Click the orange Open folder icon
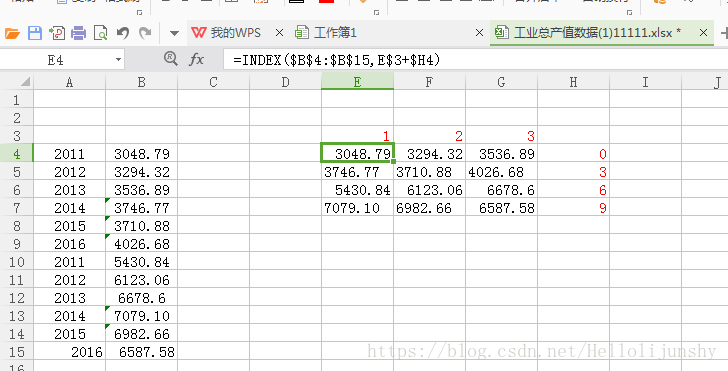 point(12,33)
